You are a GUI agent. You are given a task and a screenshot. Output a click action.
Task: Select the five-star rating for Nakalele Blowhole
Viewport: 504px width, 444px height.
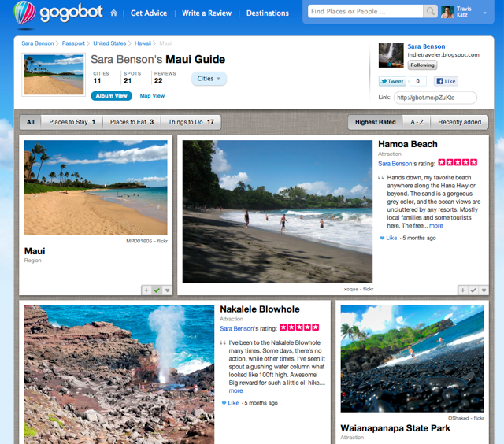coord(299,327)
